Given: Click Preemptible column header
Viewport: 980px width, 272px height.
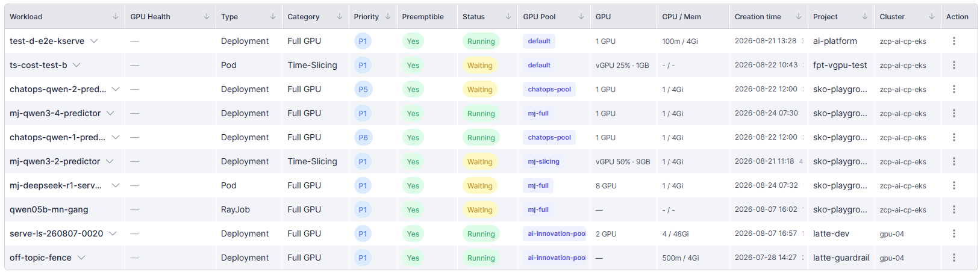Looking at the screenshot, I should (423, 17).
